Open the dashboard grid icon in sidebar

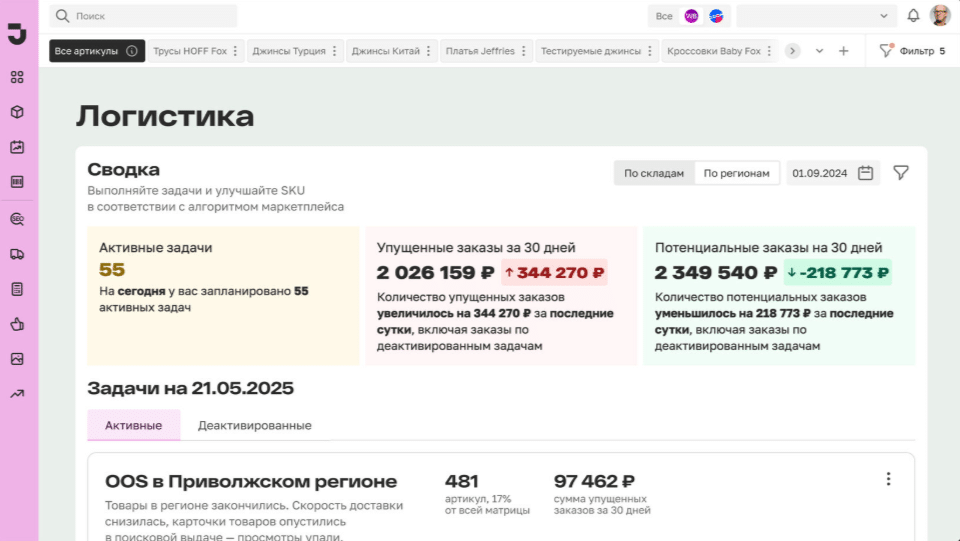pyautogui.click(x=17, y=77)
